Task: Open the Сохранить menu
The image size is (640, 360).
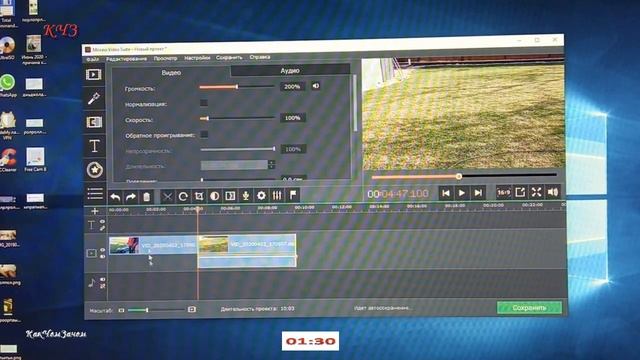Action: (x=229, y=58)
